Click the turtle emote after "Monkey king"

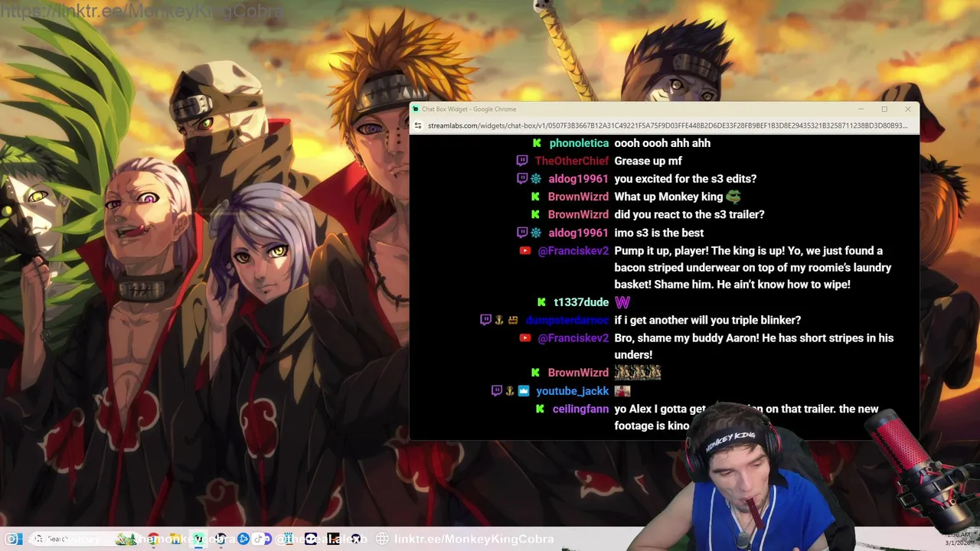tap(733, 197)
